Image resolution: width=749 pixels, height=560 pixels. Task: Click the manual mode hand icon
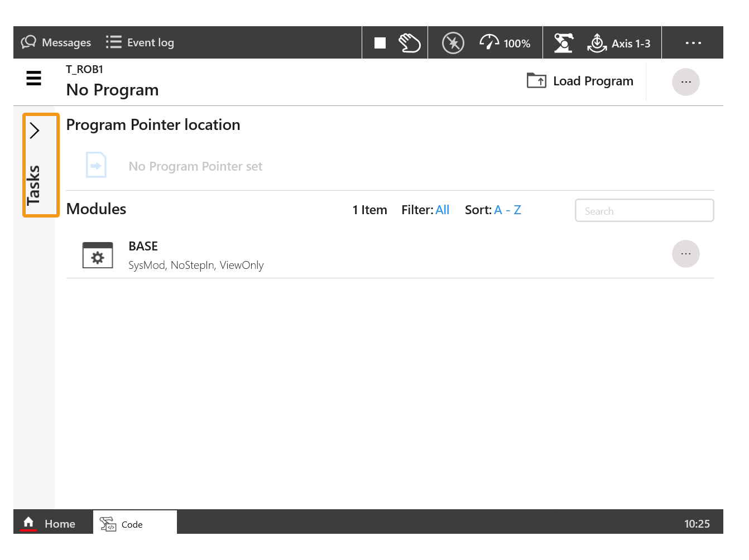pos(409,43)
